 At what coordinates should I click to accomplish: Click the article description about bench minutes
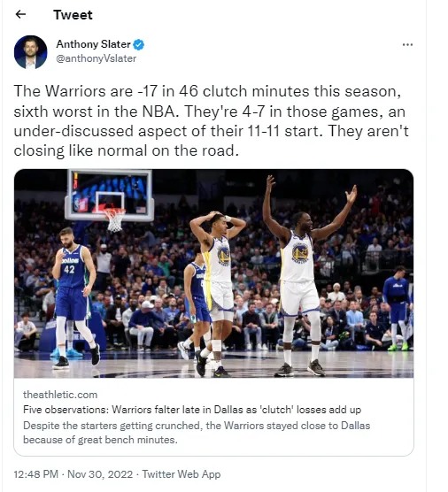point(197,433)
